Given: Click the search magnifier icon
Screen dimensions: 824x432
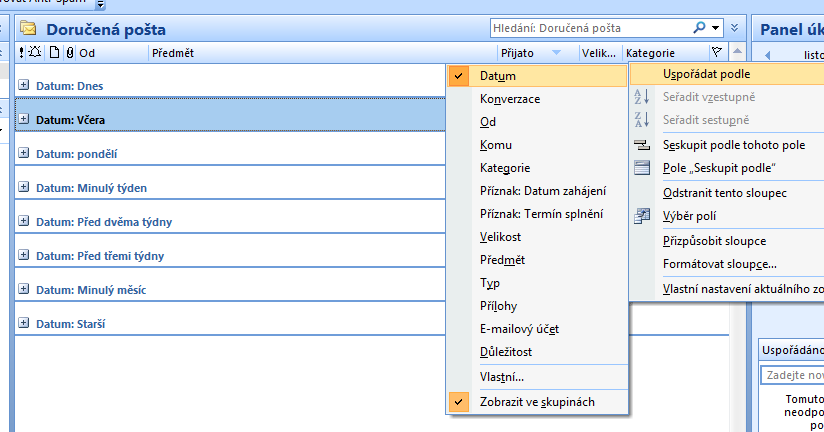Looking at the screenshot, I should [x=701, y=28].
